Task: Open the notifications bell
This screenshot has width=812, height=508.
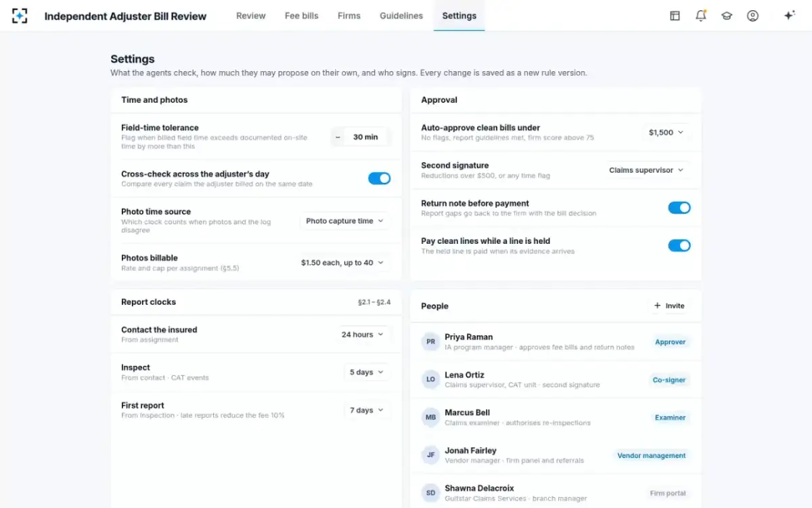Action: [x=701, y=16]
